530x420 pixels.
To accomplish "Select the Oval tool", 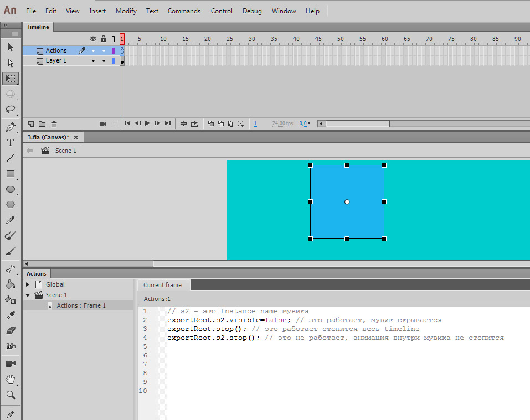I will (11, 189).
